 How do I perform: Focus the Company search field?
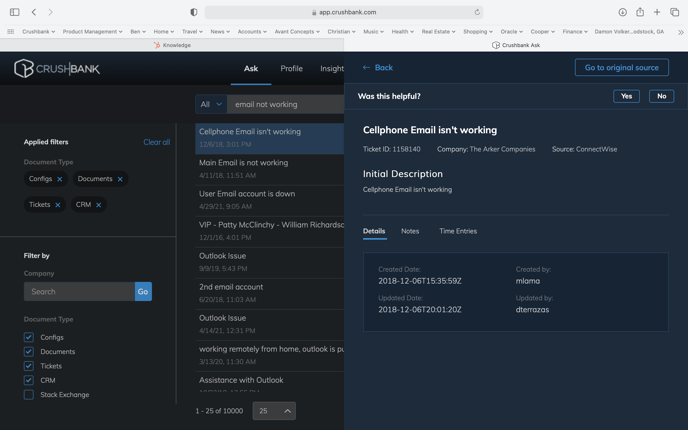(79, 291)
